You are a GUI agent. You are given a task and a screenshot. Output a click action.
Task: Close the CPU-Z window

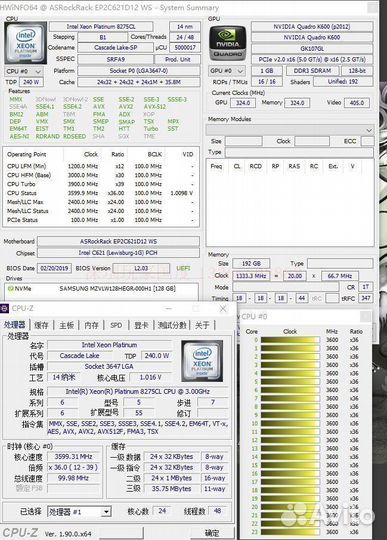(223, 309)
